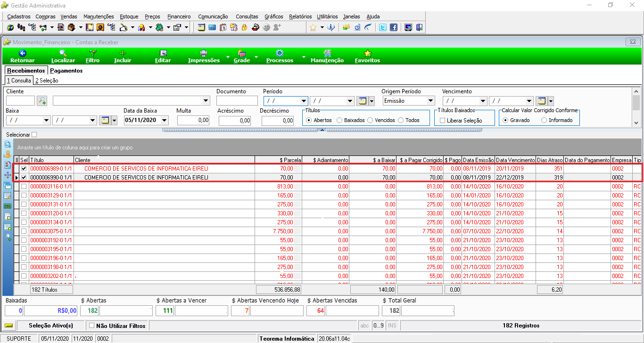The width and height of the screenshot is (644, 343).
Task: Open the Estoque menu
Action: click(129, 16)
